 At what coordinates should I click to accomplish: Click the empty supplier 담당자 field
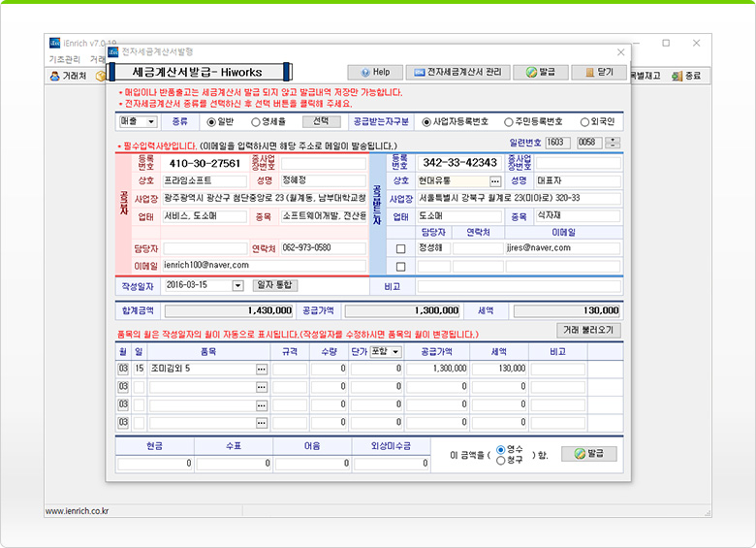coord(205,248)
